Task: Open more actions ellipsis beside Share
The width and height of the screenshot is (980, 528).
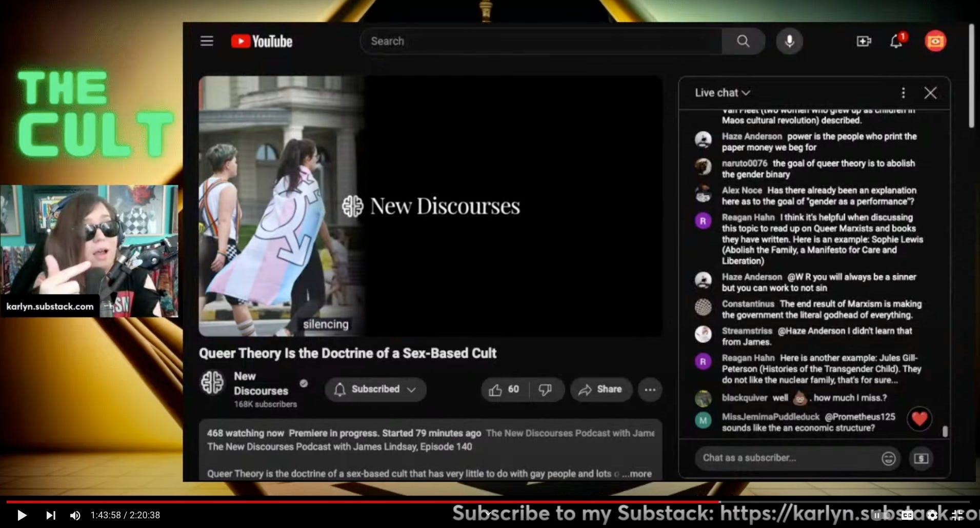Action: pyautogui.click(x=650, y=390)
